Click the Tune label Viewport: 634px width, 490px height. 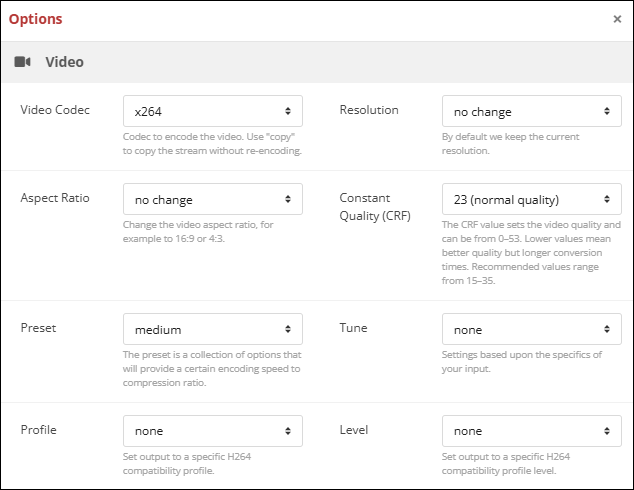(x=353, y=328)
